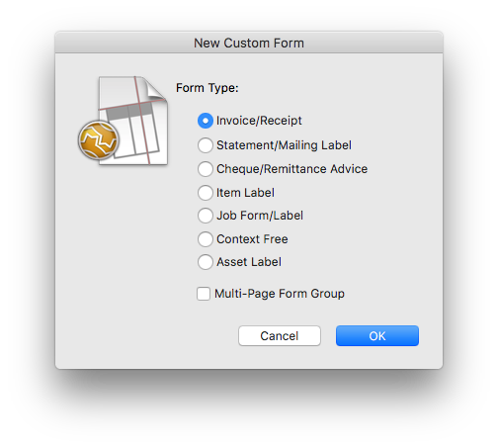The height and width of the screenshot is (448, 498).
Task: Click the 'Form Type:' heading text
Action: tap(207, 88)
